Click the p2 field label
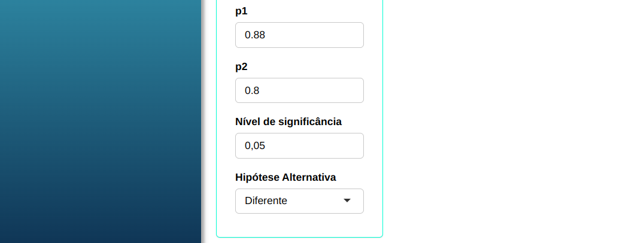This screenshot has height=243, width=644. (x=242, y=66)
